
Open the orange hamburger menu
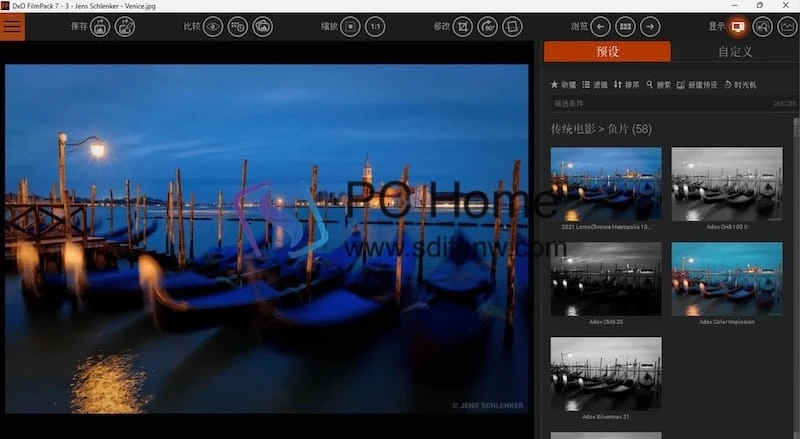(x=12, y=27)
